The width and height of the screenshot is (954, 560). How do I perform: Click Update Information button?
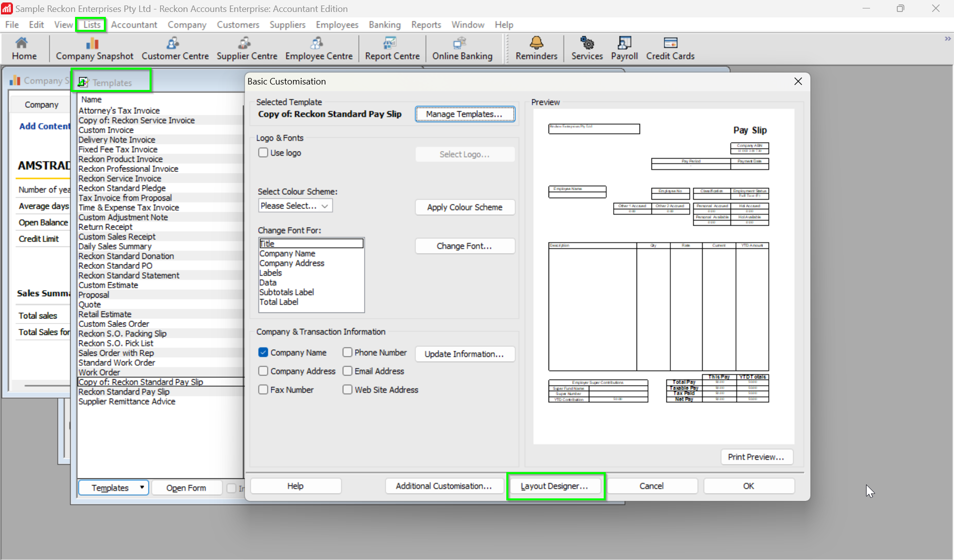pos(465,354)
